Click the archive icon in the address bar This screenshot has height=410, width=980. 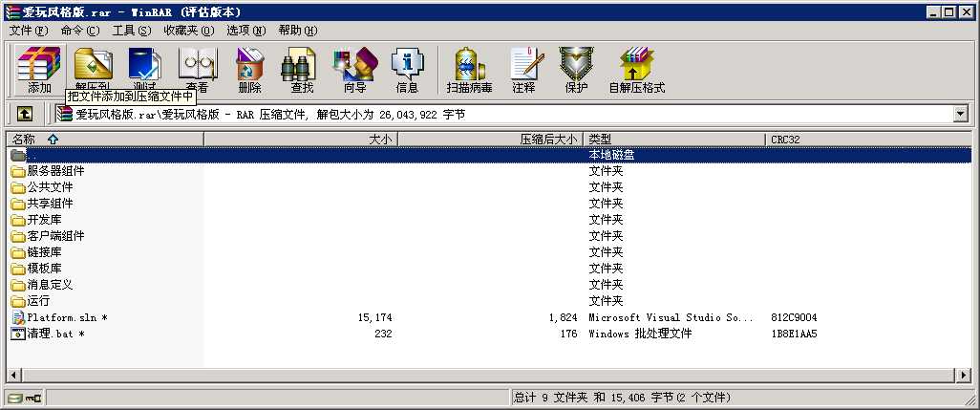point(64,114)
